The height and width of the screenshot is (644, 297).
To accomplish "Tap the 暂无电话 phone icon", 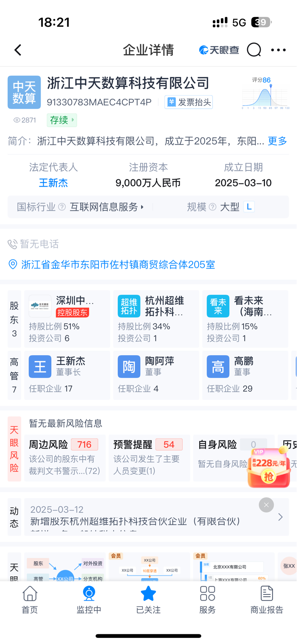I will 12,244.
